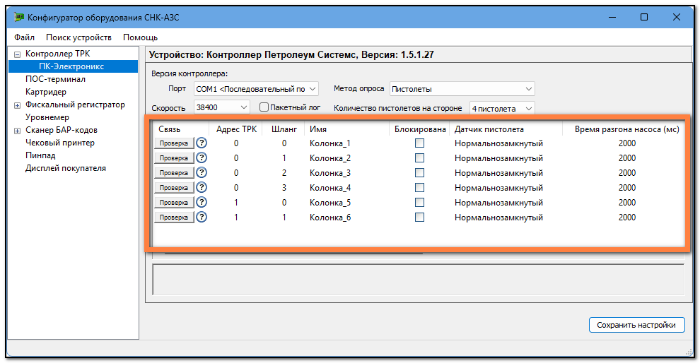Enable the Пакетный лог checkbox
The image size is (700, 363).
click(x=264, y=107)
